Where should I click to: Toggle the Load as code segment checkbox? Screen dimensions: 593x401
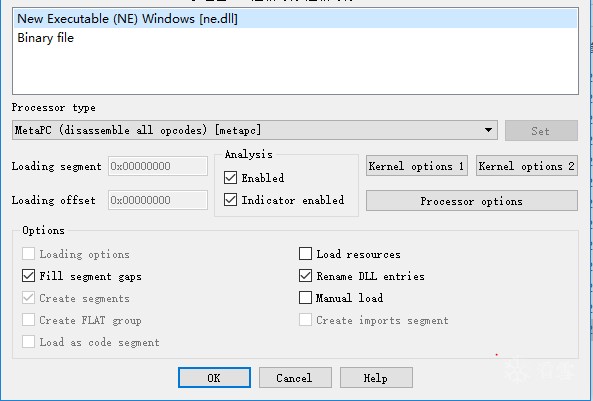[28, 342]
